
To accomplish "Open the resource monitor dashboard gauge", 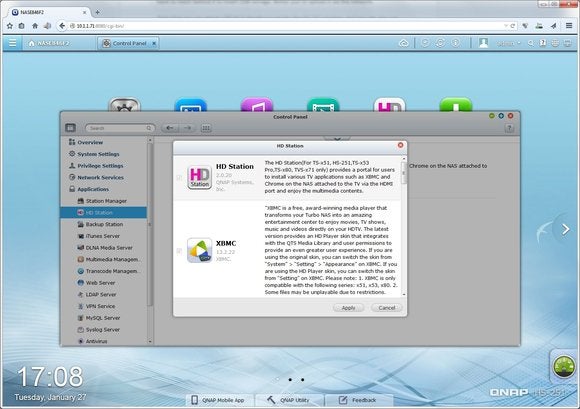I will [x=563, y=366].
